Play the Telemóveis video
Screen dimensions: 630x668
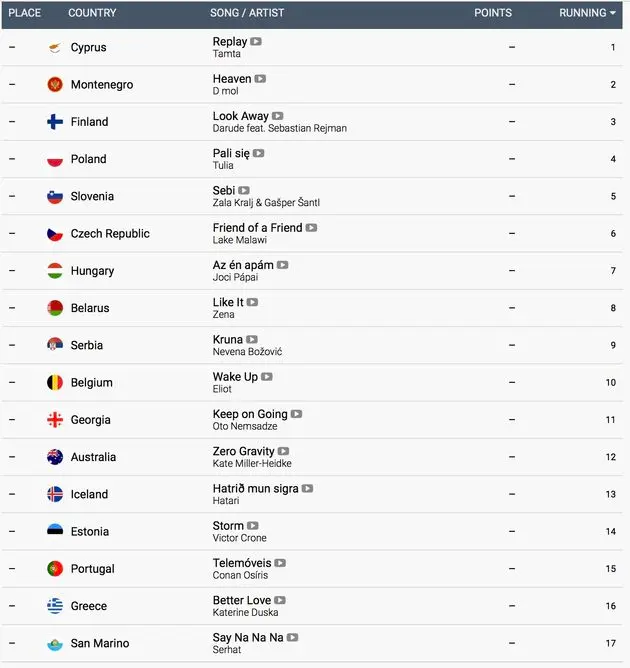[280, 563]
